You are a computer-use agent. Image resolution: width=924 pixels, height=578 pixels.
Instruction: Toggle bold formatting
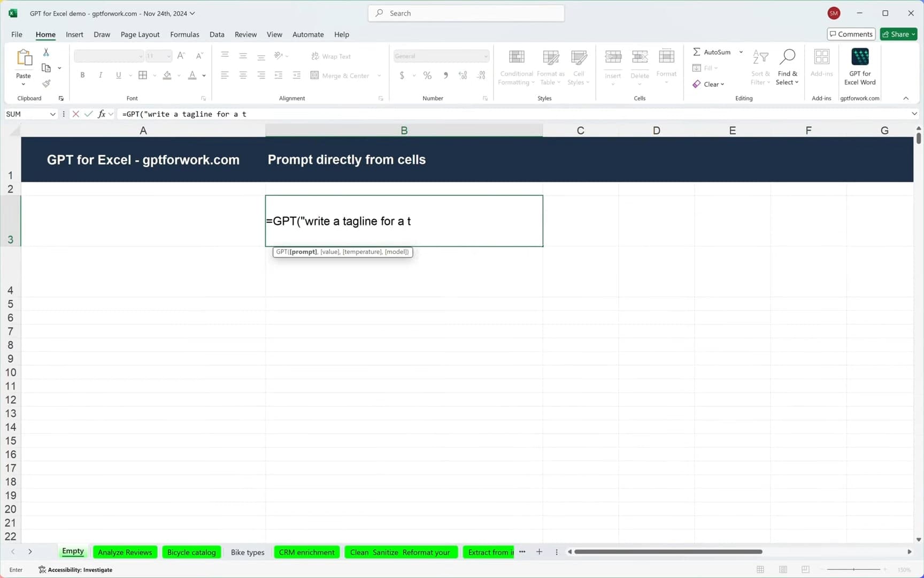(82, 75)
